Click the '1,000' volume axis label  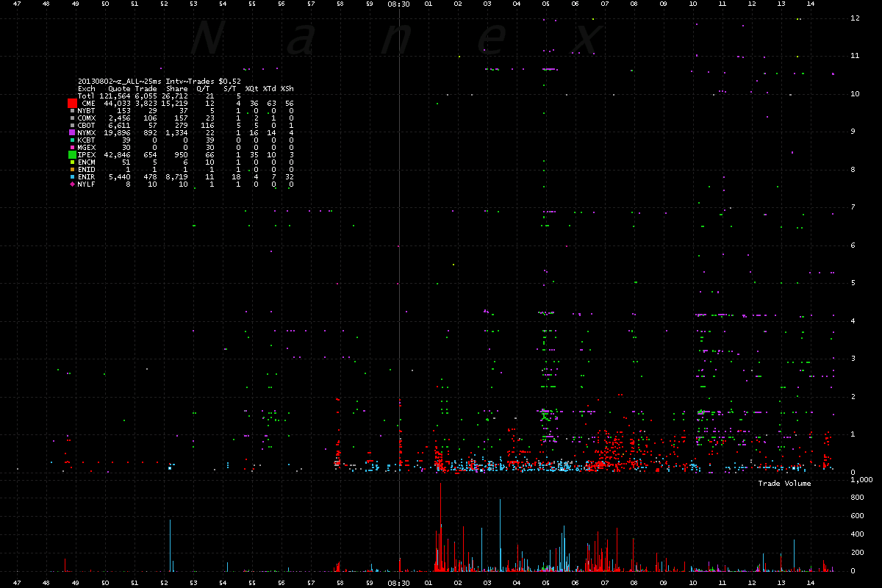pos(861,480)
